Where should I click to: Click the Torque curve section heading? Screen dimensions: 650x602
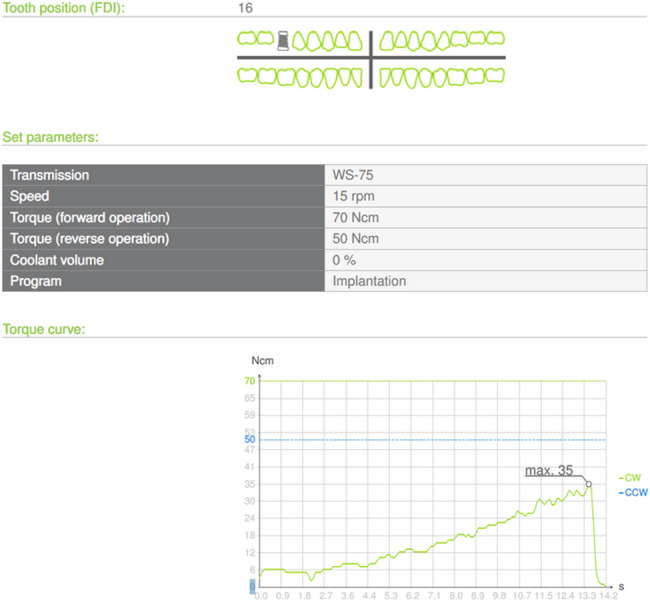[44, 329]
